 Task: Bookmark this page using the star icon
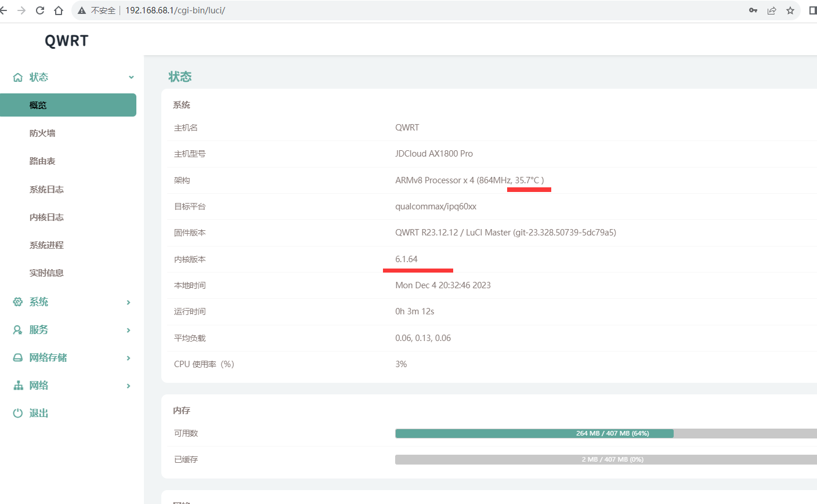pos(790,10)
